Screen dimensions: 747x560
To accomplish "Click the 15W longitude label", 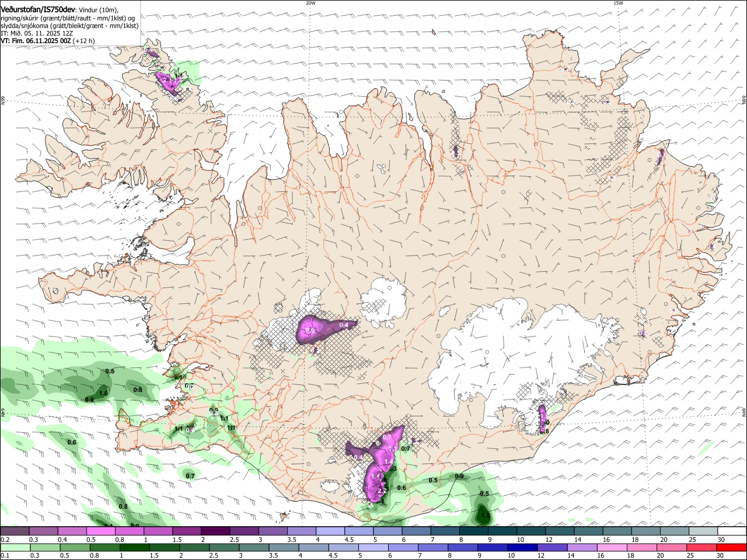I will pyautogui.click(x=618, y=3).
